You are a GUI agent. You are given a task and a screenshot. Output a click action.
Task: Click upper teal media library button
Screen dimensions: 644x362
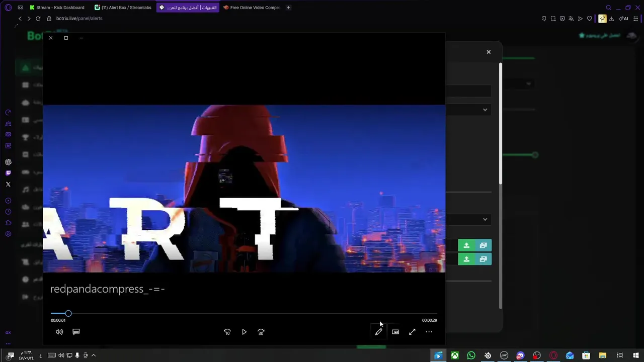(x=483, y=245)
